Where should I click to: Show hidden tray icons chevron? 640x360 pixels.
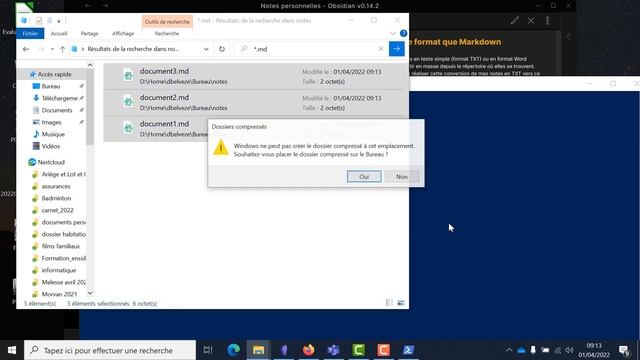point(509,350)
